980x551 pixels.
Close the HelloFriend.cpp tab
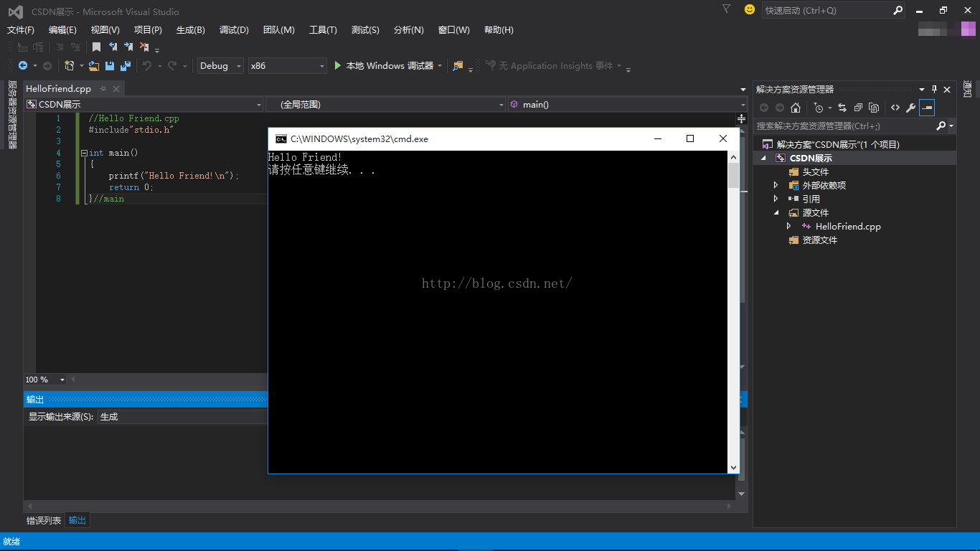[x=116, y=88]
